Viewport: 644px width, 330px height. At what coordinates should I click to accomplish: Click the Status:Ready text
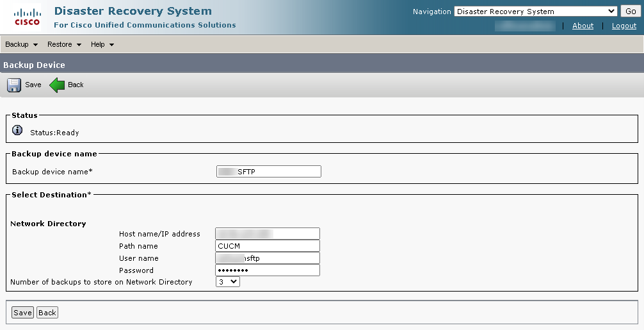pyautogui.click(x=54, y=133)
